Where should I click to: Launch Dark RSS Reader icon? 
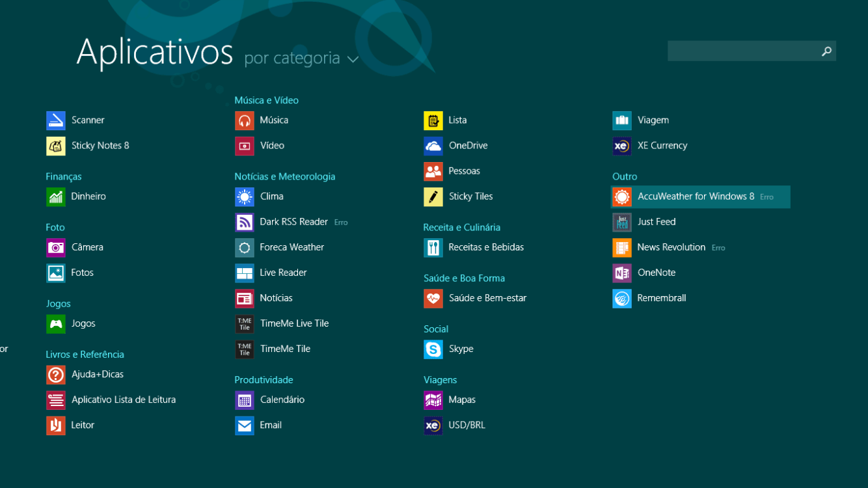245,222
